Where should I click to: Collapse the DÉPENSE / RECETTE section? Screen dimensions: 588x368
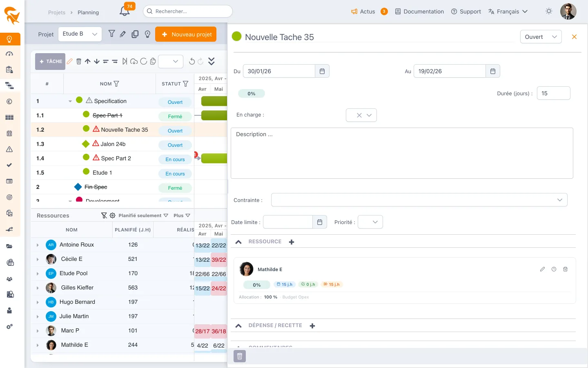(239, 326)
